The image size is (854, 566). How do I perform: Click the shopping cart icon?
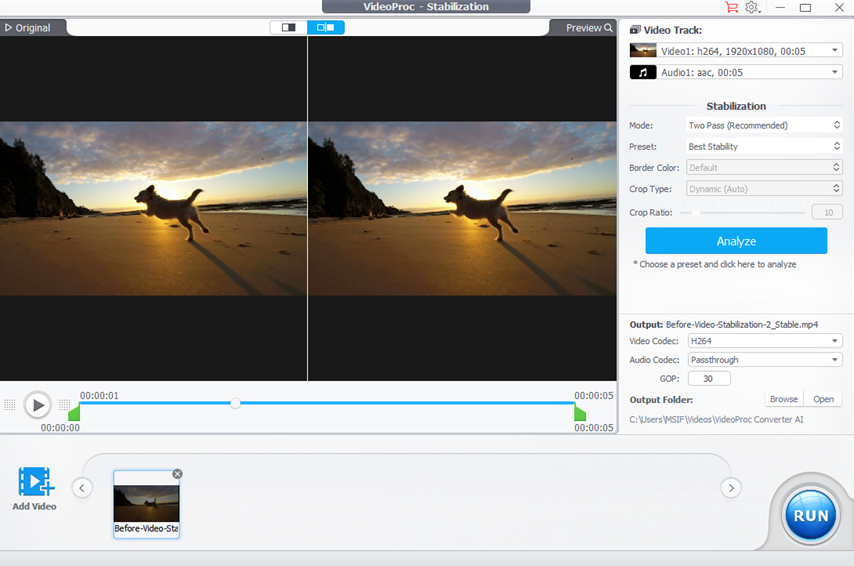coord(731,8)
